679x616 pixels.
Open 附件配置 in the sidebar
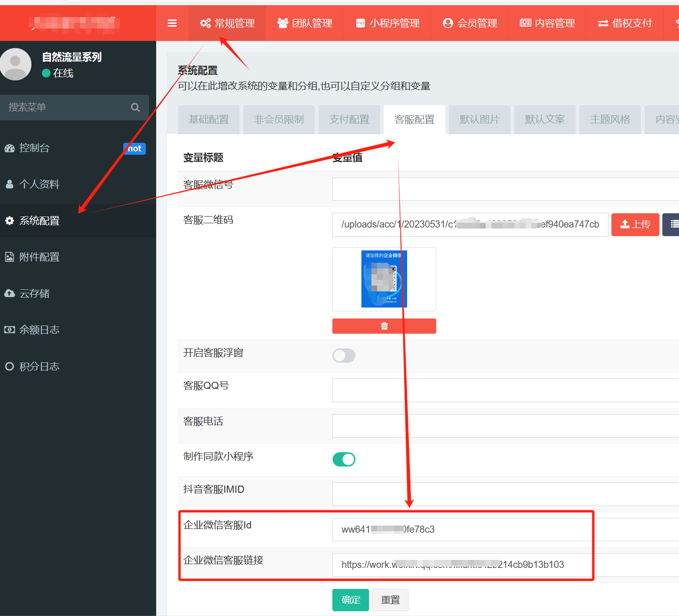pos(78,257)
